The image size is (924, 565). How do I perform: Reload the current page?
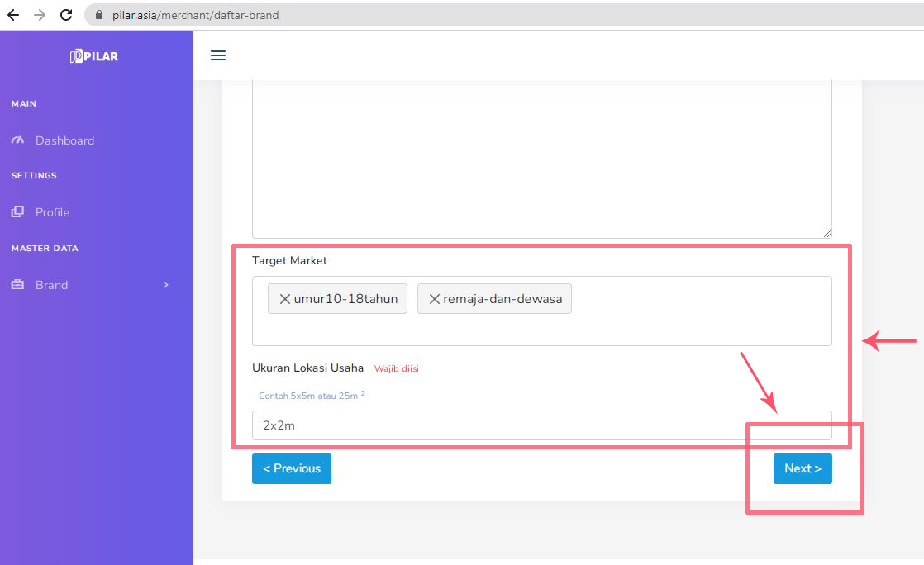tap(66, 15)
